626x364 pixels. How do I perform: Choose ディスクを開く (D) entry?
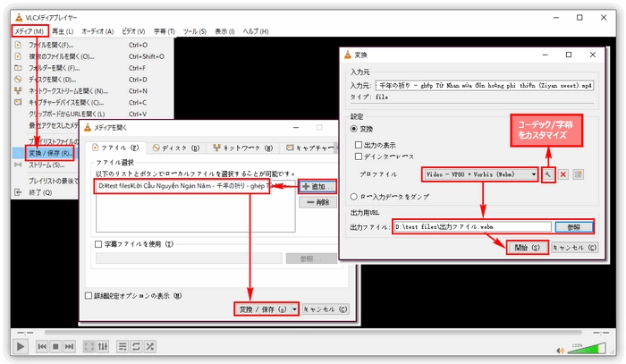pos(93,80)
